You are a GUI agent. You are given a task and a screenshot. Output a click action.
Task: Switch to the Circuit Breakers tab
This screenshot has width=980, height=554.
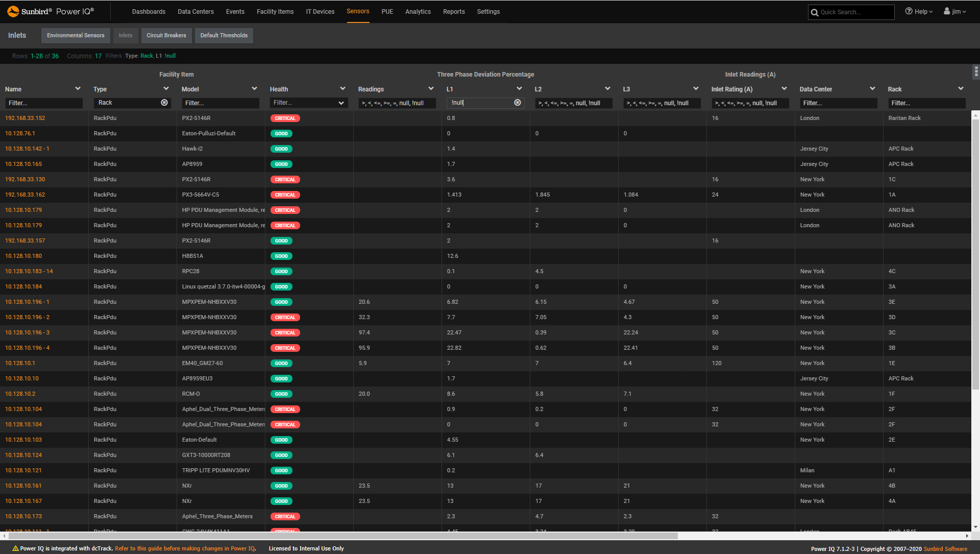[x=167, y=35]
